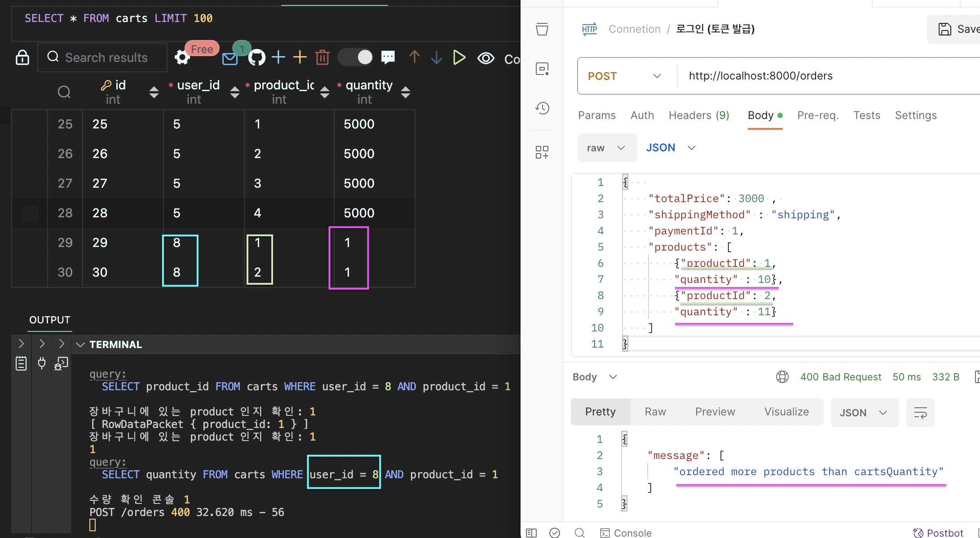The image size is (980, 538).
Task: Open Postbot in the bottom bar
Action: click(939, 533)
